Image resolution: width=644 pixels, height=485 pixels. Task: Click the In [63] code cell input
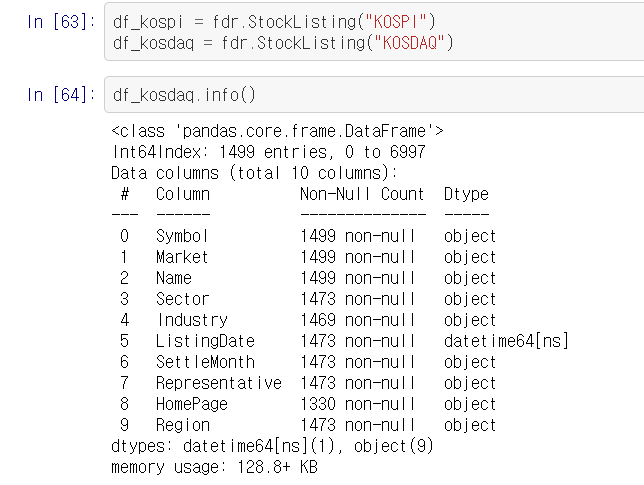pyautogui.click(x=374, y=32)
